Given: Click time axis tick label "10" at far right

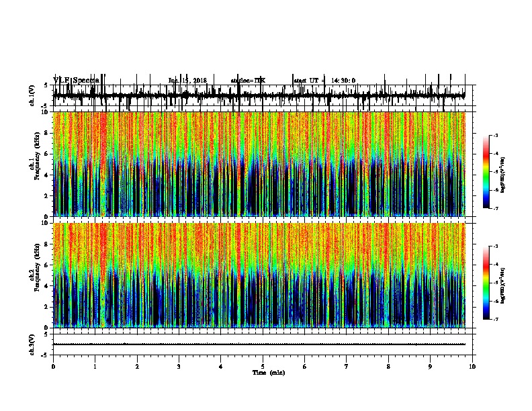Looking at the screenshot, I should click(x=472, y=367).
